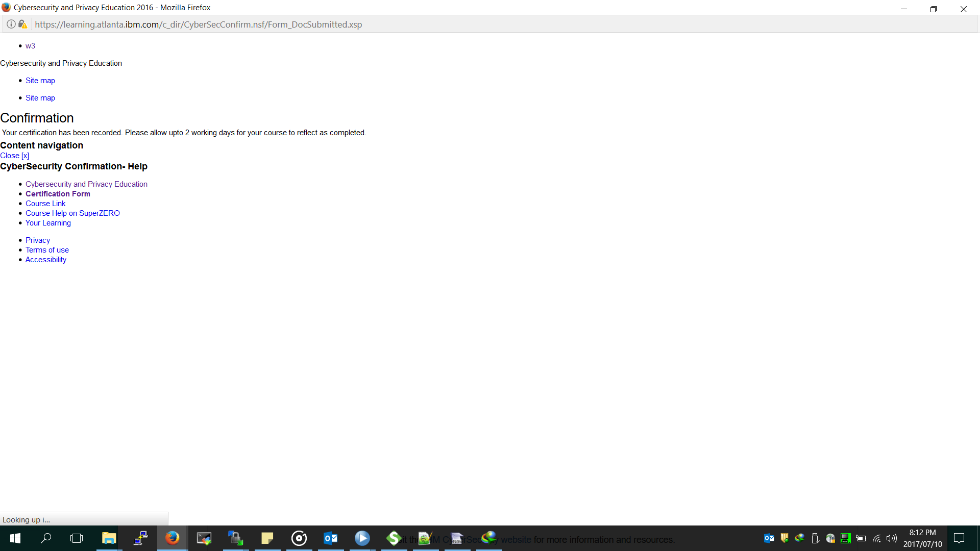Minimize the Firefox window
Viewport: 980px width, 551px height.
tap(904, 9)
